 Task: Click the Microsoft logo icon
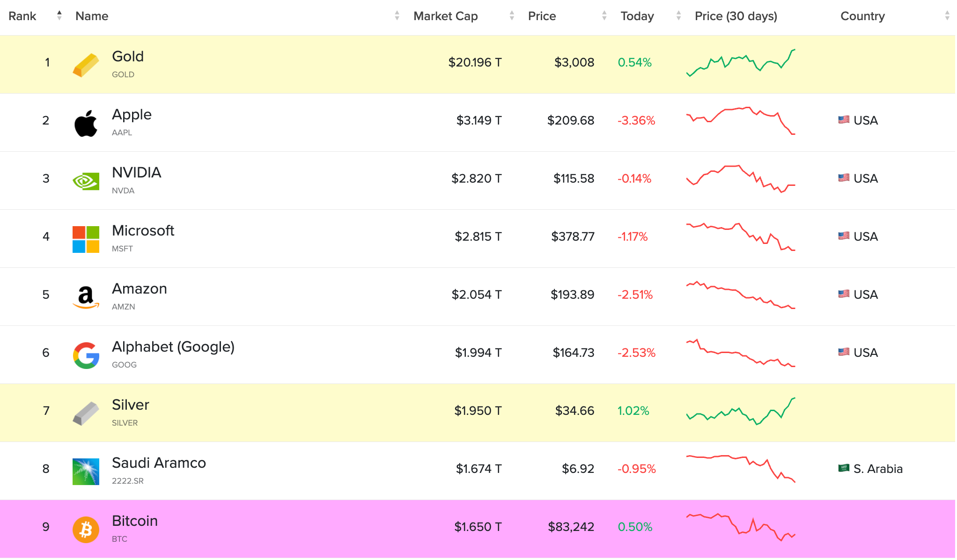(86, 239)
